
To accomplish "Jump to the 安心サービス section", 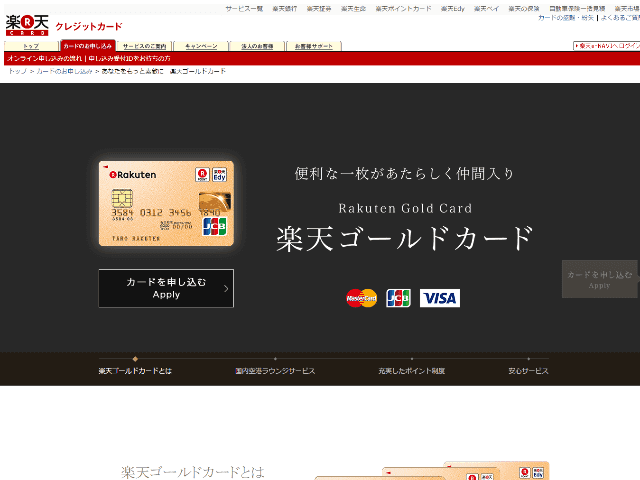I will pyautogui.click(x=528, y=371).
